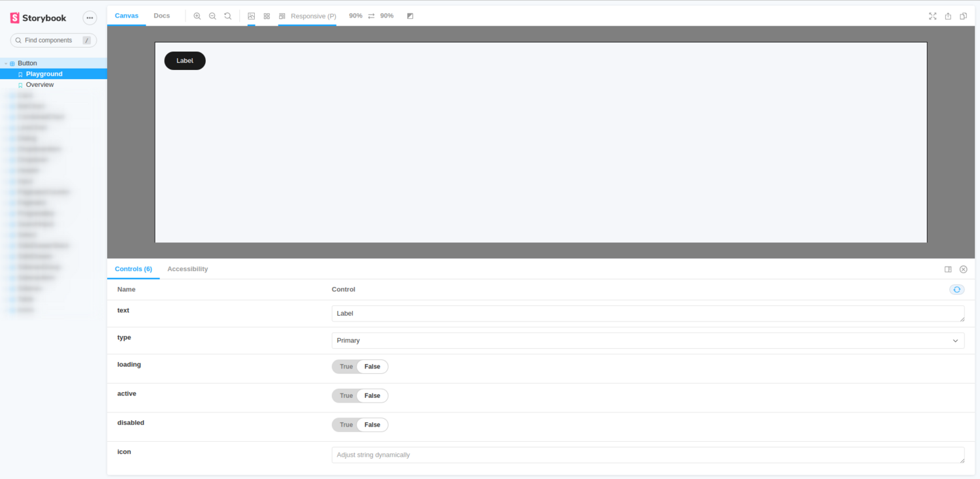This screenshot has height=479, width=980.
Task: Open the Accessibility panel tab
Action: (188, 269)
